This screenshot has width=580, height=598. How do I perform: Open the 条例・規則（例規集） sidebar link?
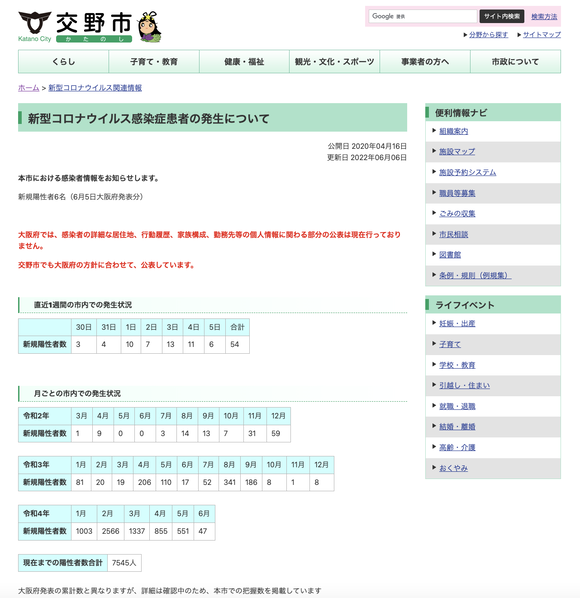(475, 275)
